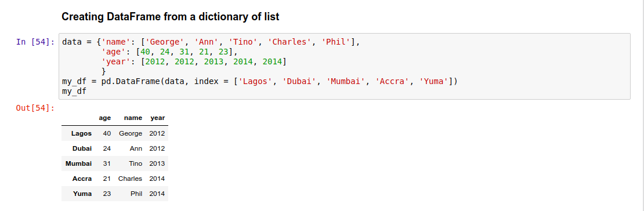Click the age value 40 cell

coord(107,133)
